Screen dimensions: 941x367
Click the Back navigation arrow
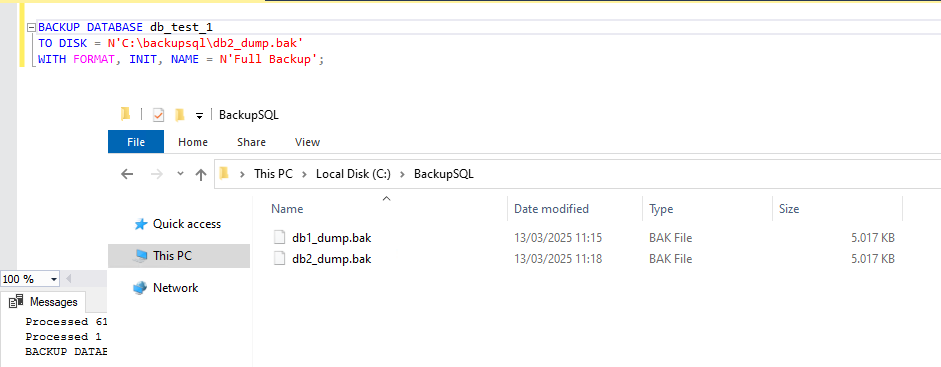[127, 174]
